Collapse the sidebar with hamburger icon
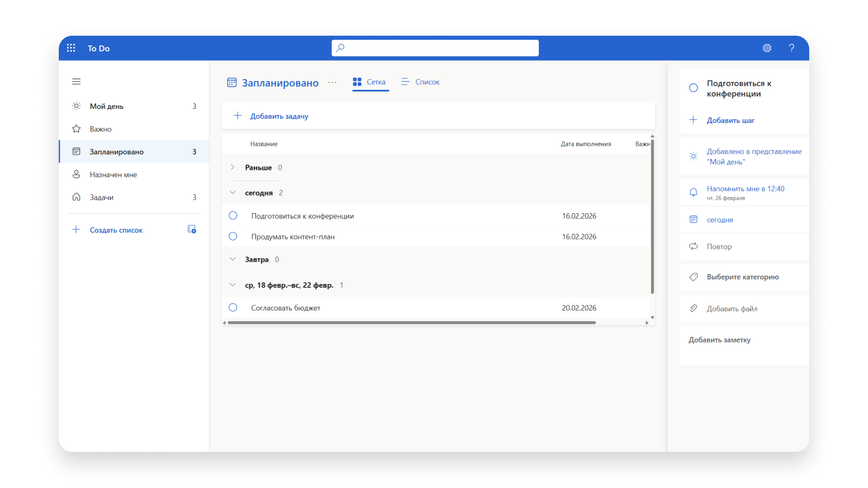The image size is (868, 488). (x=76, y=81)
